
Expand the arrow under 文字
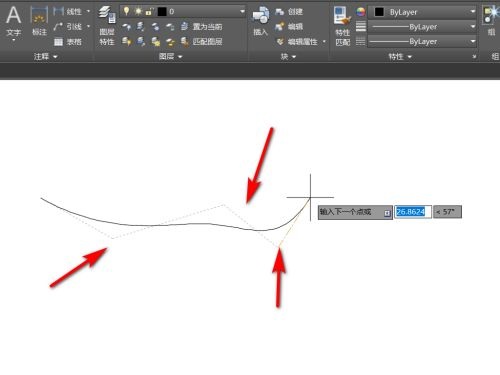[x=14, y=40]
